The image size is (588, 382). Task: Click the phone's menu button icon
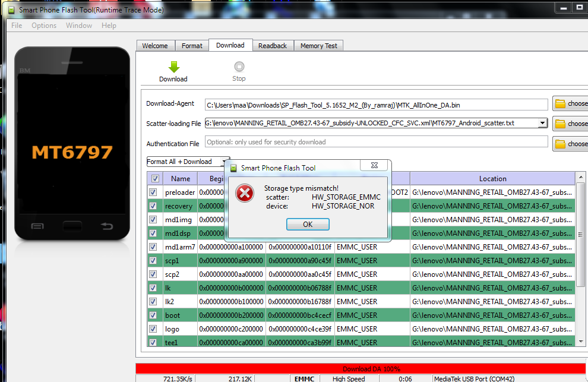point(37,226)
